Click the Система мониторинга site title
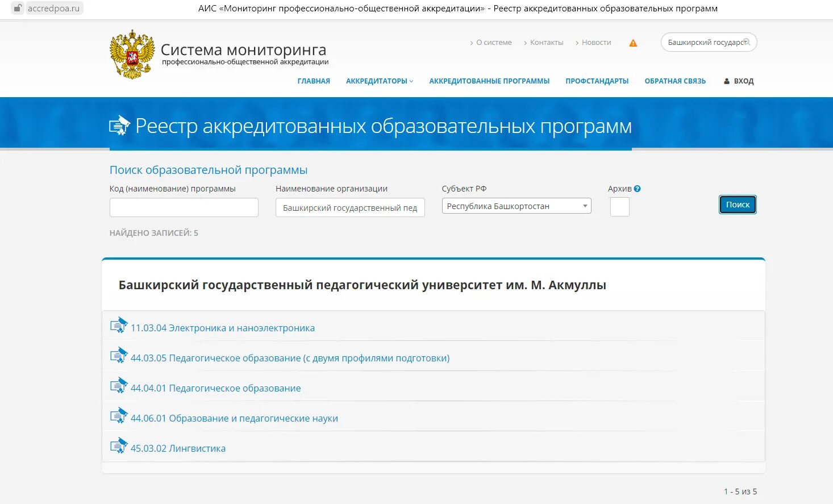 [x=244, y=50]
